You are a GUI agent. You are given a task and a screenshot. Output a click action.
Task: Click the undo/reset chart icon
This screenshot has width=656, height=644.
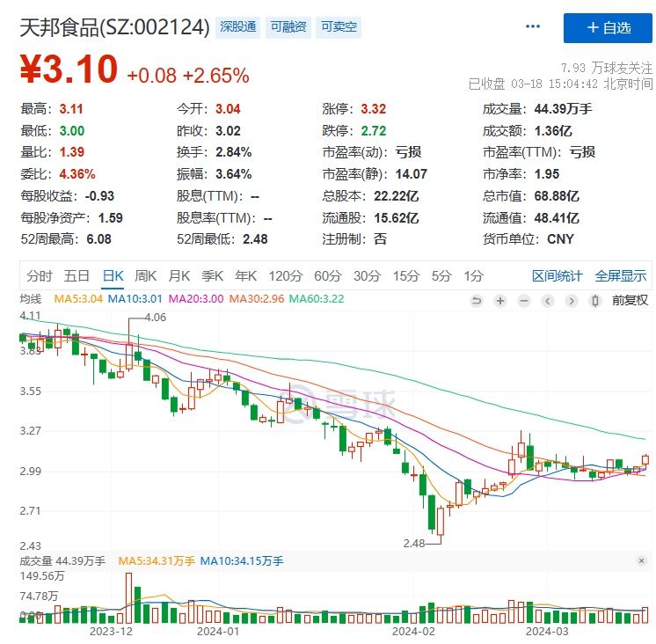[x=476, y=301]
